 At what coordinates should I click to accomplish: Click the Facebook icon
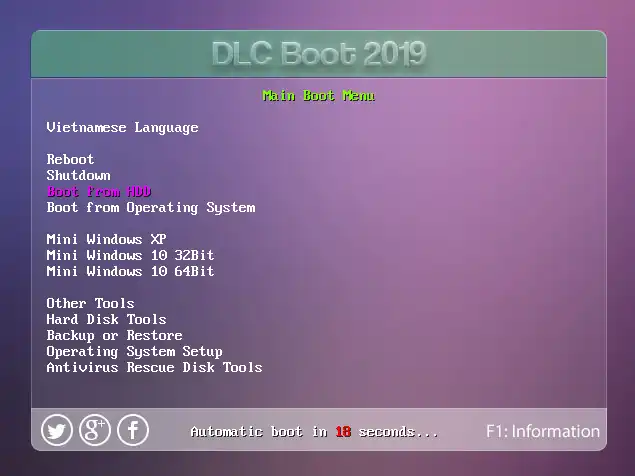coord(133,430)
